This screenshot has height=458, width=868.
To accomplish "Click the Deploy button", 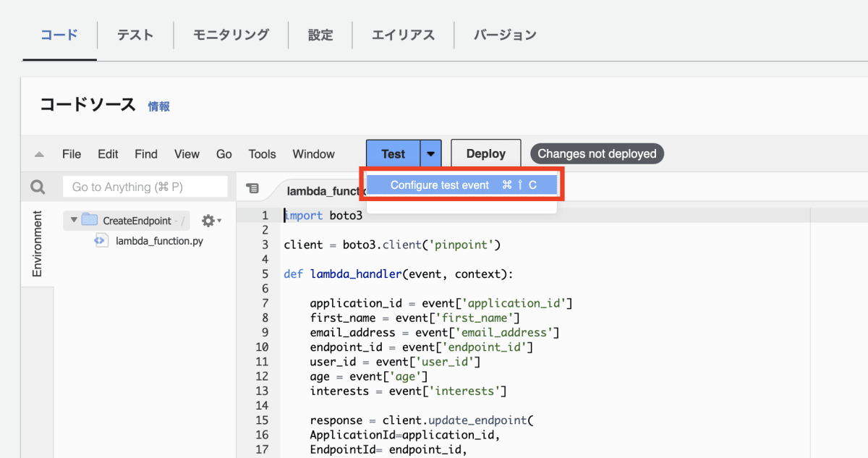I will click(486, 153).
